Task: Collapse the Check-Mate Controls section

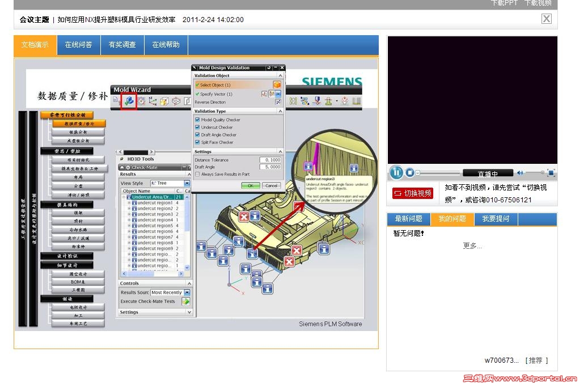Action: [x=189, y=283]
